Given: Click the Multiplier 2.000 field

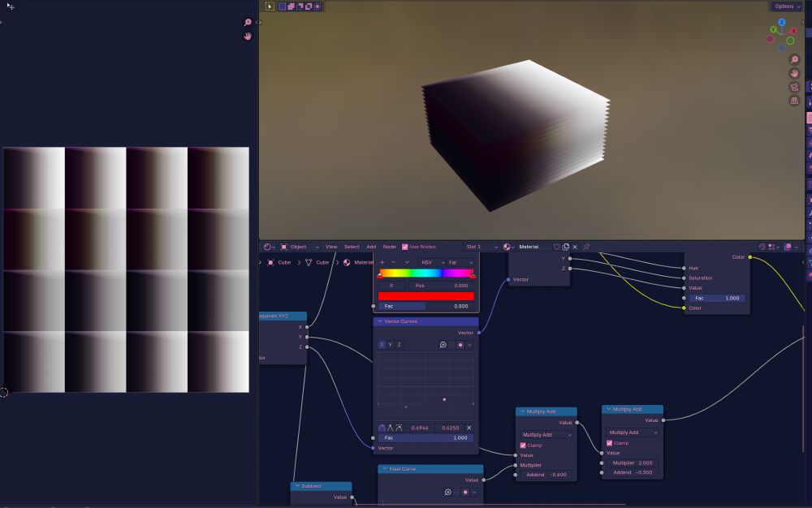Looking at the screenshot, I should click(x=633, y=463).
